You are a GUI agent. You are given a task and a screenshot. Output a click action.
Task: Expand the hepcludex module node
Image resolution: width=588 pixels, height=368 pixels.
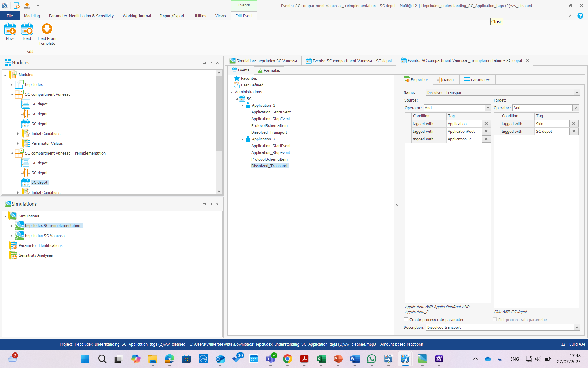click(12, 85)
